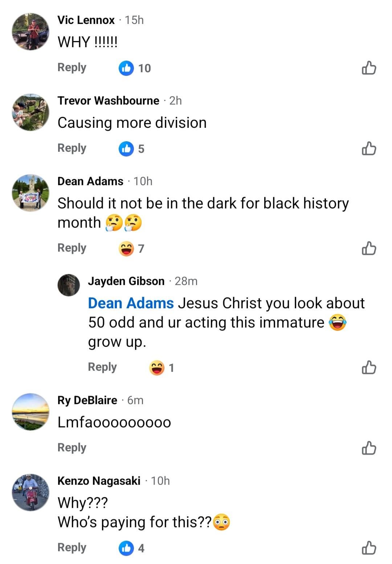Image resolution: width=392 pixels, height=564 pixels.
Task: Open Kenzo Nagasaki's profile name
Action: [99, 481]
